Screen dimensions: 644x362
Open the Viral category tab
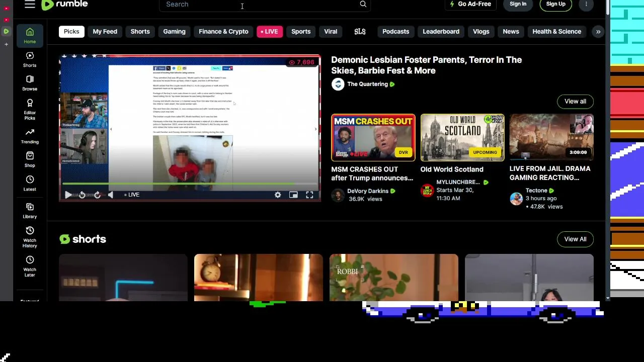pyautogui.click(x=331, y=32)
